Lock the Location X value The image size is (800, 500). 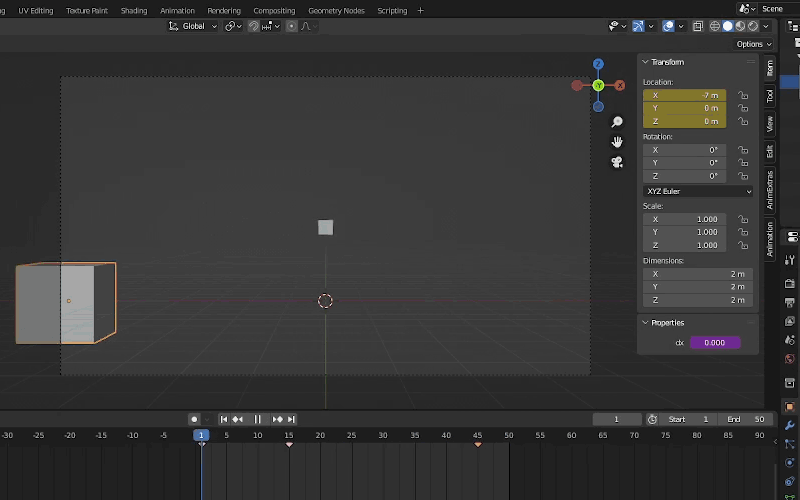[x=743, y=95]
